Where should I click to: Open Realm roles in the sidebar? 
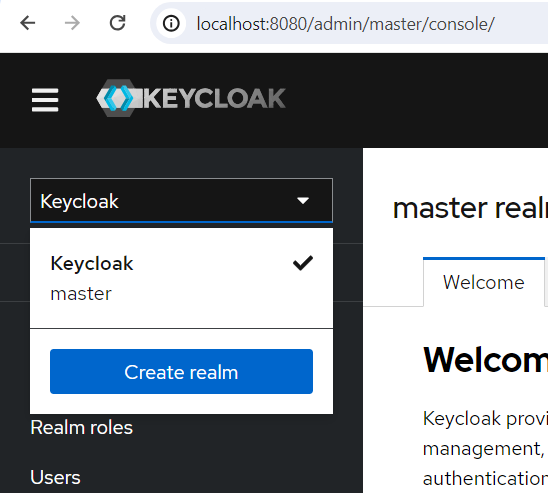82,427
